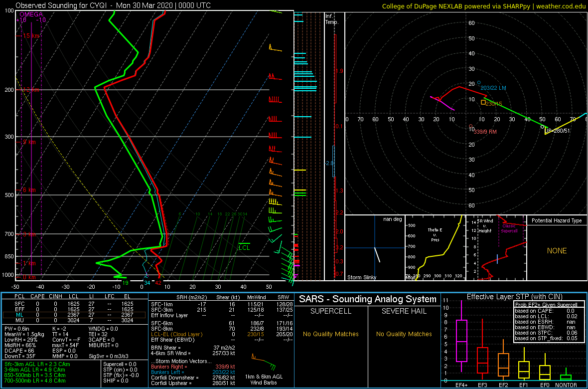The image size is (588, 389).
Task: Click the 'SHIP = 0.0' value
Action: pyautogui.click(x=116, y=381)
